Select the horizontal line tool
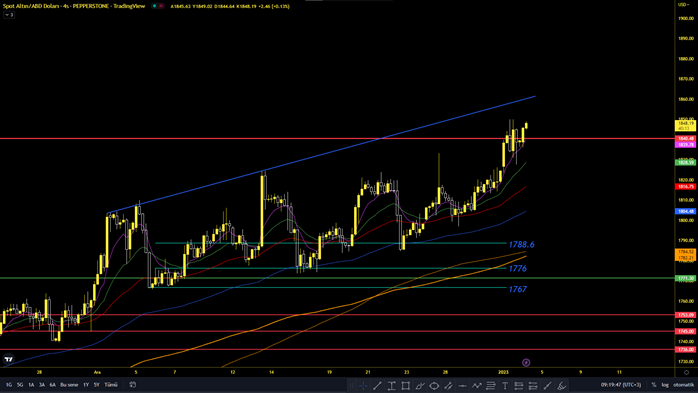 [463, 386]
